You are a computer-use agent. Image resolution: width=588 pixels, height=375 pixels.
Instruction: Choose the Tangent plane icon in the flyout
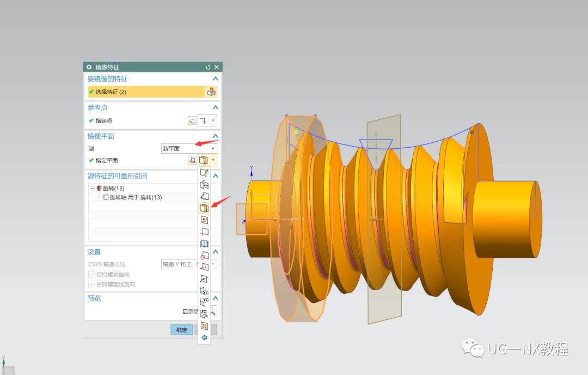[204, 243]
